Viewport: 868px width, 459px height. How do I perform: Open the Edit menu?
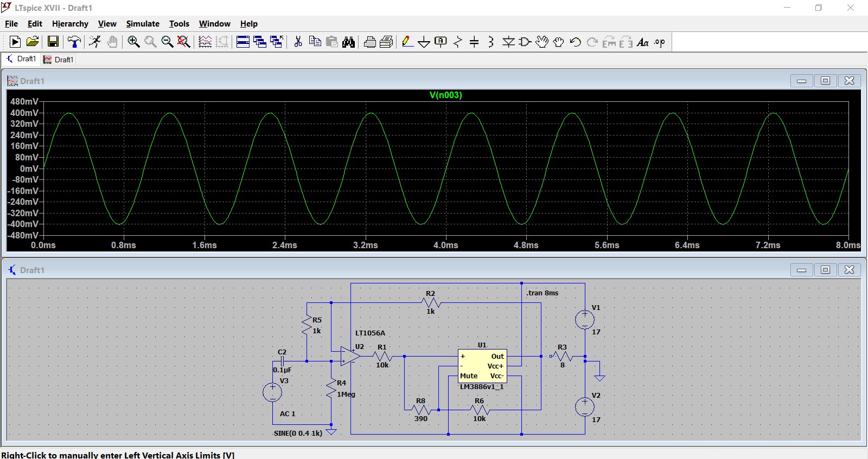35,24
